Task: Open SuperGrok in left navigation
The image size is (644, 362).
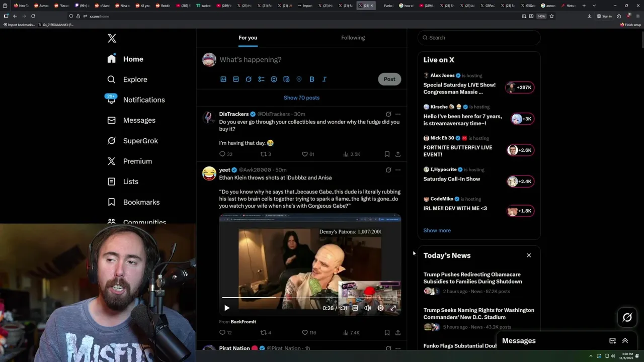Action: 133,141
